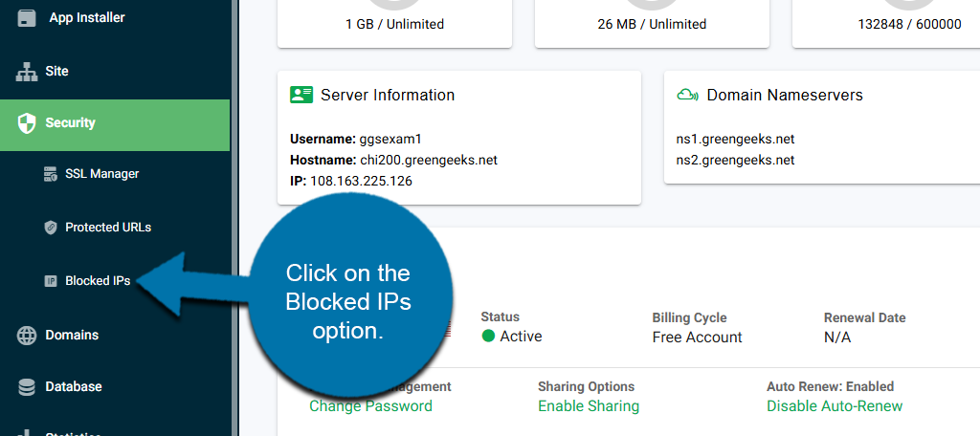Viewport: 980px width, 436px height.
Task: Click the Change Password link
Action: pyautogui.click(x=370, y=406)
